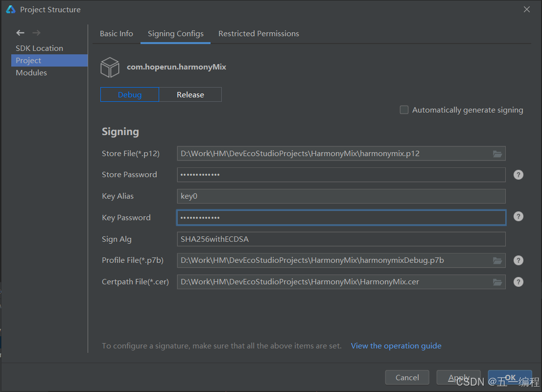542x392 pixels.
Task: Browse for Profile File folder icon
Action: (497, 260)
